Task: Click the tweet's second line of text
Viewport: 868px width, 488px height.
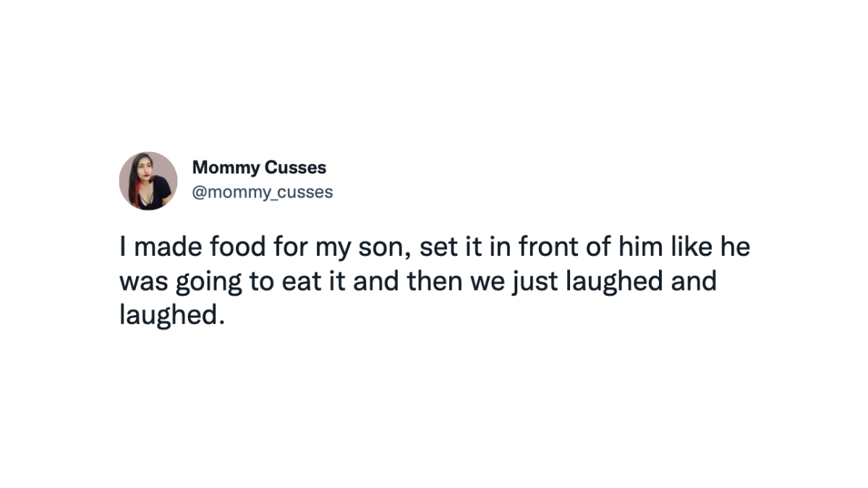Action: pos(417,281)
